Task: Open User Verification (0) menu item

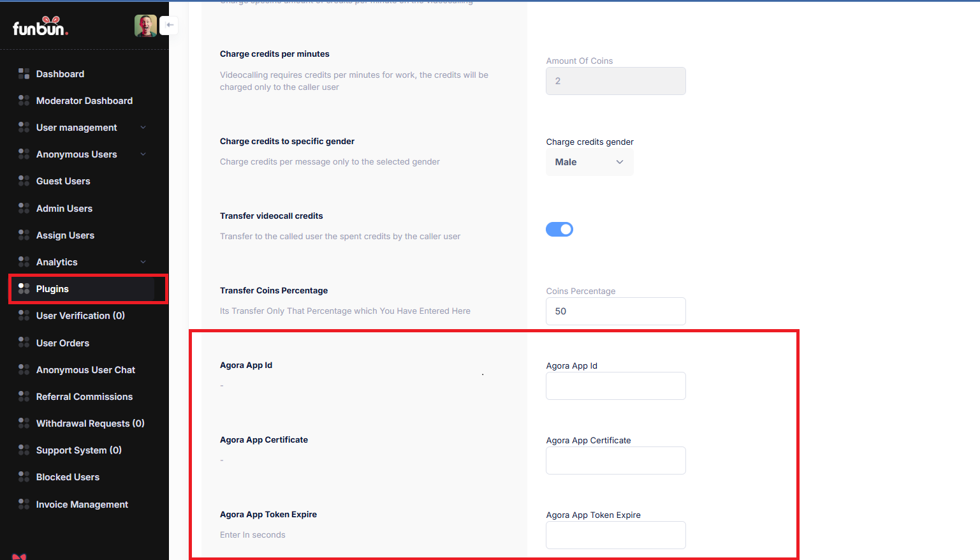Action: 80,316
